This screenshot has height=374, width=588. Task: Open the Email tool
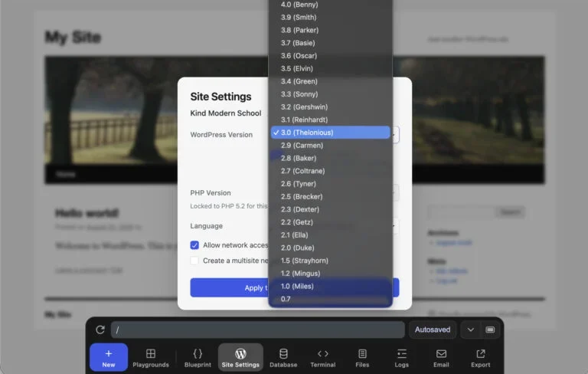pyautogui.click(x=441, y=357)
